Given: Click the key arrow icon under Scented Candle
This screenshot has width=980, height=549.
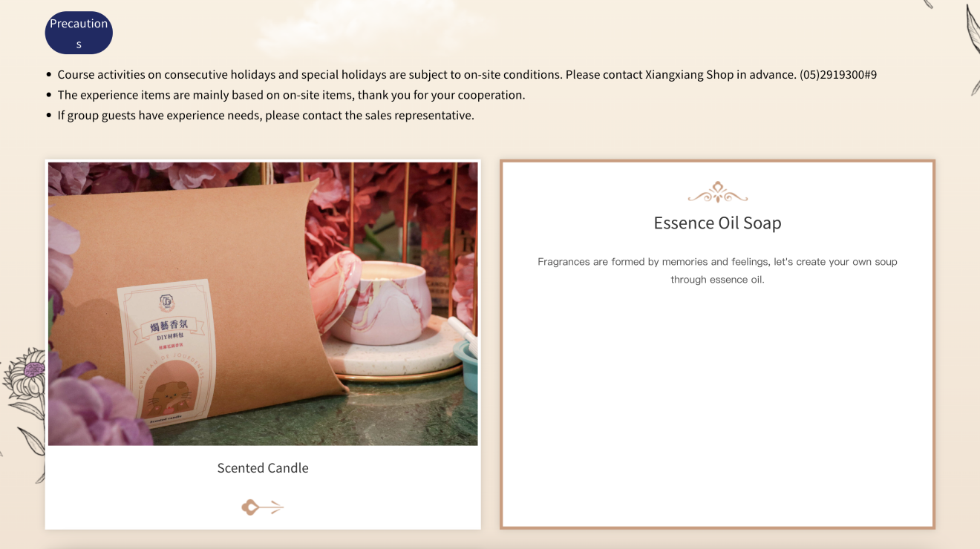Looking at the screenshot, I should (263, 507).
